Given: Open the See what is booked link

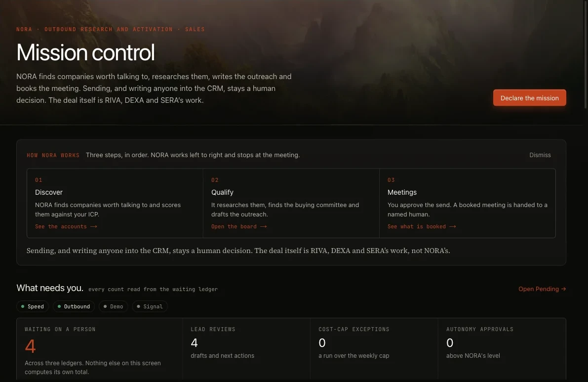Looking at the screenshot, I should (x=422, y=226).
